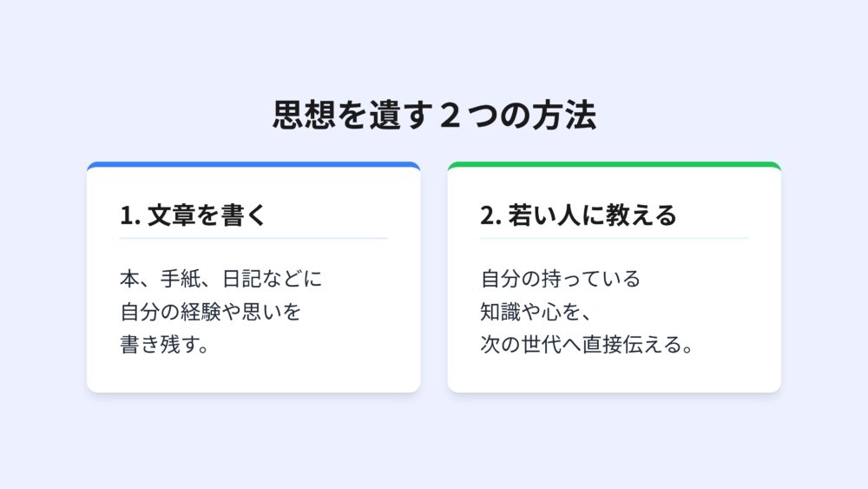Click the word 方法 in the slide title
The height and width of the screenshot is (489, 868).
571,116
